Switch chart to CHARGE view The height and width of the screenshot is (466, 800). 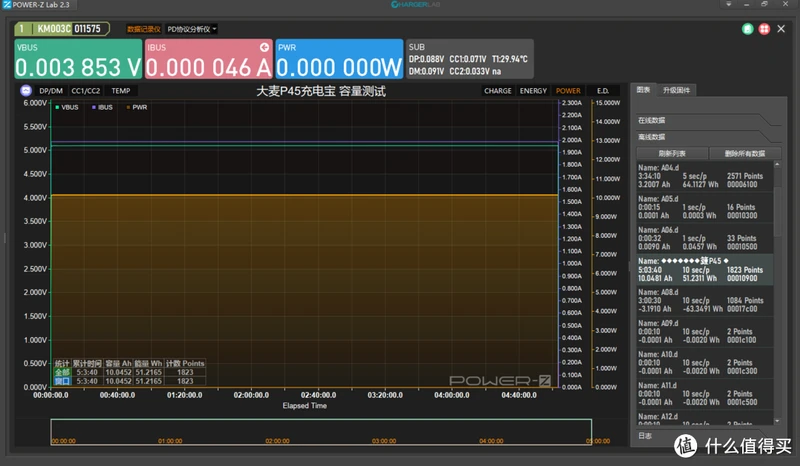[497, 91]
